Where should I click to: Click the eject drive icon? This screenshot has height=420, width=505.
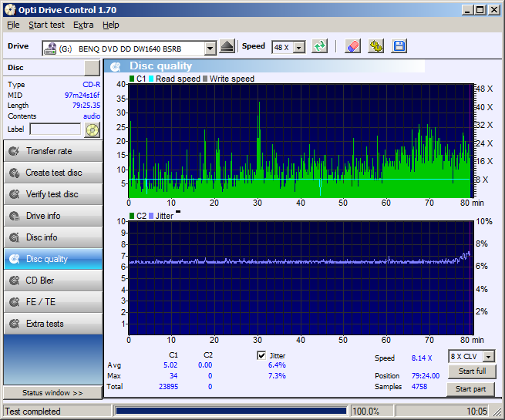227,47
